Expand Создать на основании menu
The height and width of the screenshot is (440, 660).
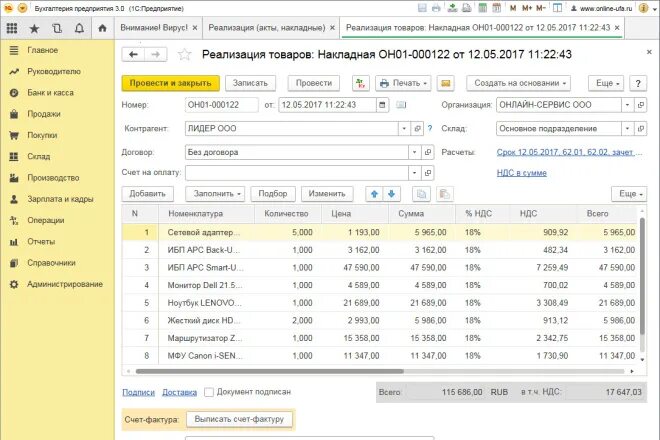518,83
